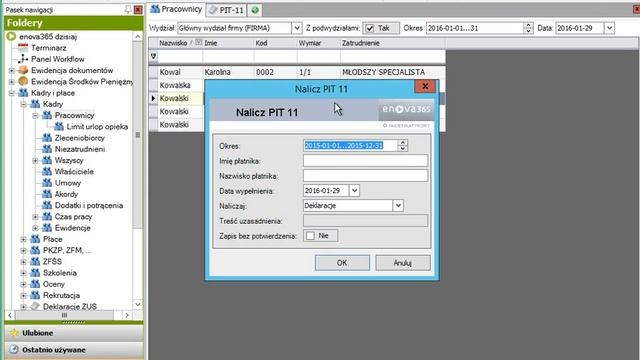The width and height of the screenshot is (640, 360).
Task: Click Anuluj to cancel the dialog
Action: click(x=402, y=263)
